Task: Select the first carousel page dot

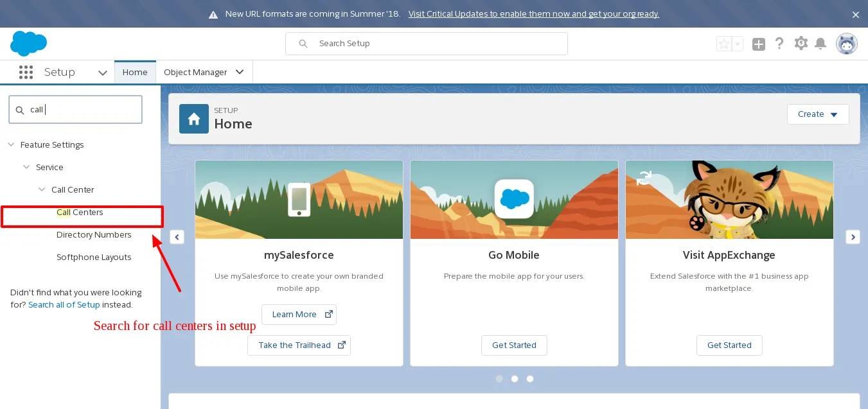Action: click(x=499, y=379)
